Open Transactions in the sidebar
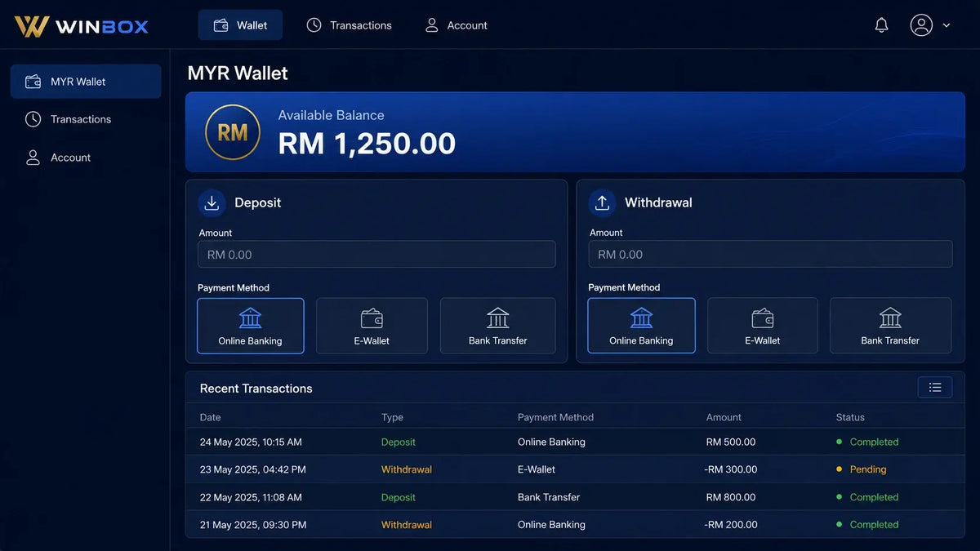This screenshot has width=980, height=551. (x=68, y=119)
